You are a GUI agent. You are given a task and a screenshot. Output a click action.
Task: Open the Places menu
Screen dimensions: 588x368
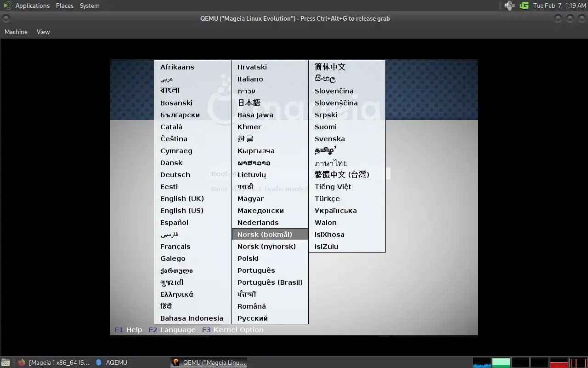[65, 6]
